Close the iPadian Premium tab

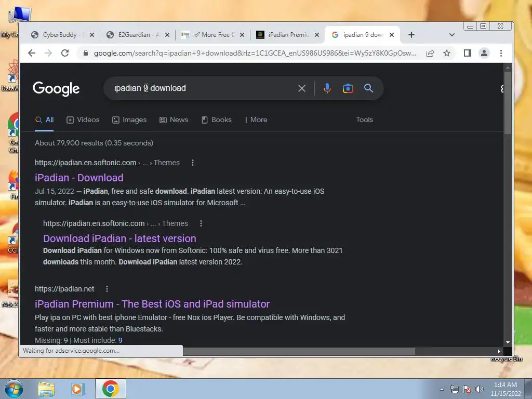click(x=316, y=35)
